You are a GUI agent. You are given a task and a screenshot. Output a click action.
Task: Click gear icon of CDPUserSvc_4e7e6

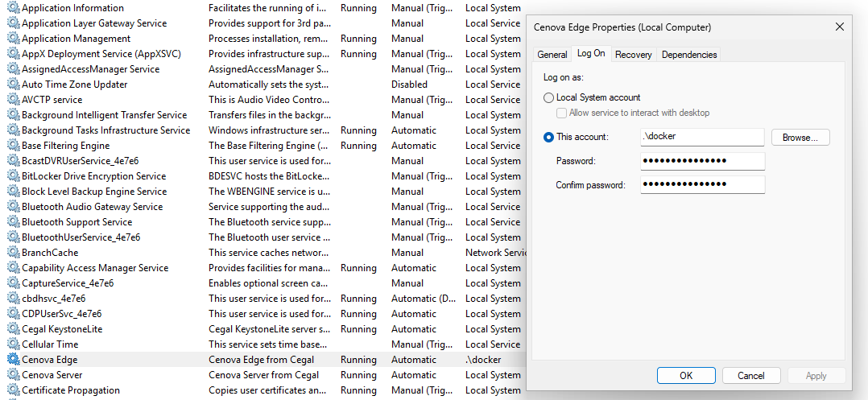point(13,314)
